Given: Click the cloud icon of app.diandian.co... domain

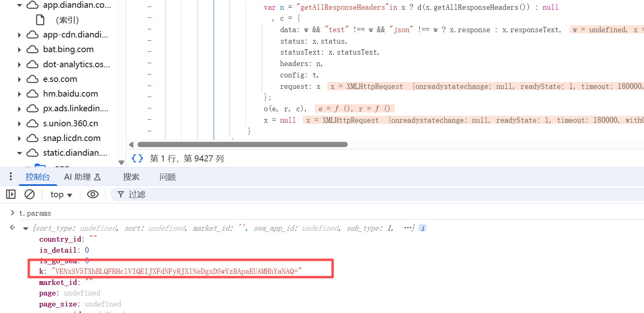Looking at the screenshot, I should pyautogui.click(x=33, y=5).
